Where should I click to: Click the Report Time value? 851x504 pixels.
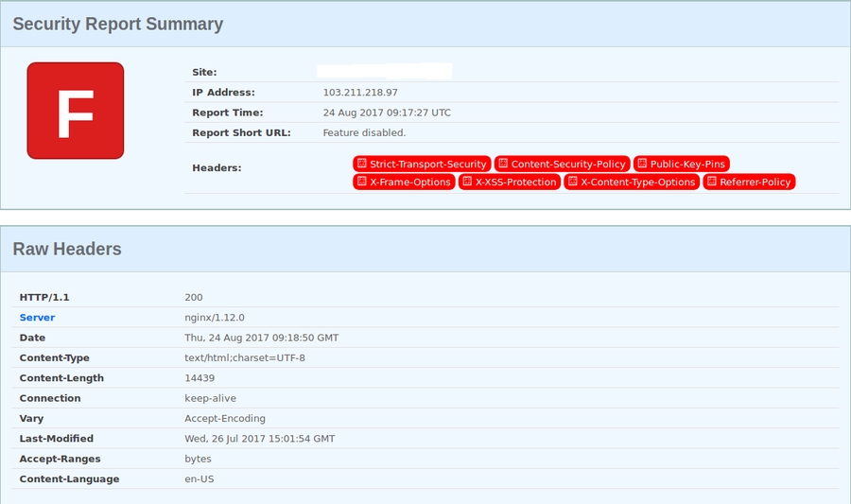click(387, 113)
